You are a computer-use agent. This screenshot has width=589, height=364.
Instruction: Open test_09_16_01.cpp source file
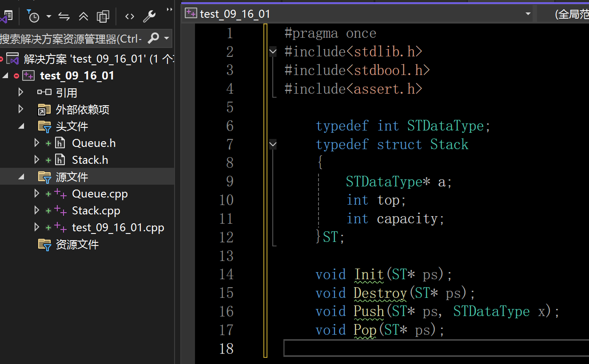tap(118, 228)
